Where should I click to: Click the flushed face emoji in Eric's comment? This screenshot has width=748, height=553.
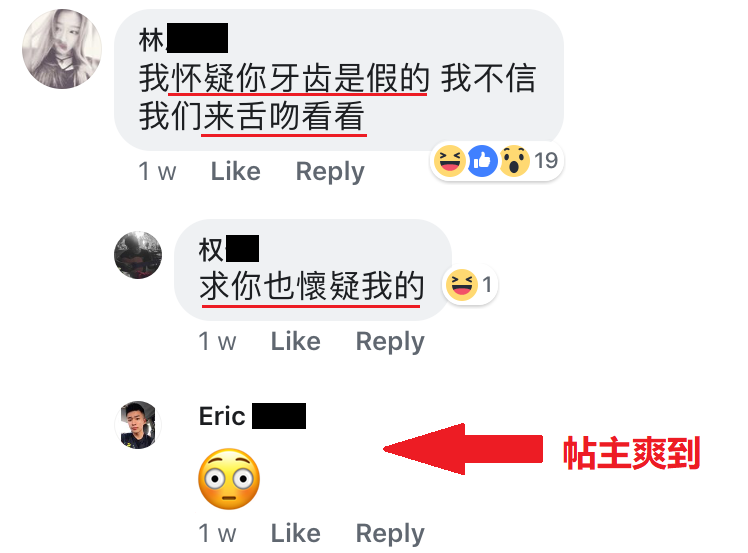229,479
